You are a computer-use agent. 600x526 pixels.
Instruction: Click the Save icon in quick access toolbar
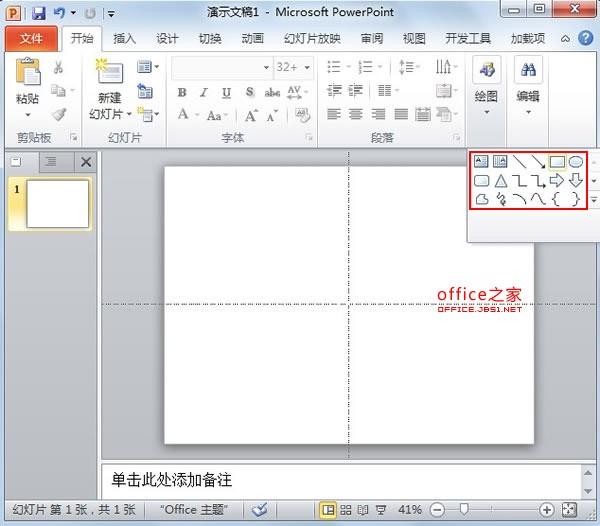pos(39,13)
